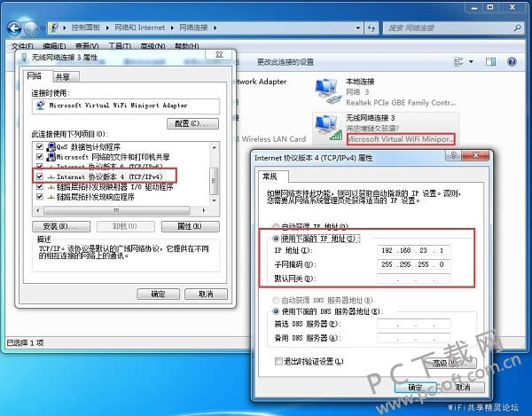Select the 本地连接 network adapter icon

[326, 91]
